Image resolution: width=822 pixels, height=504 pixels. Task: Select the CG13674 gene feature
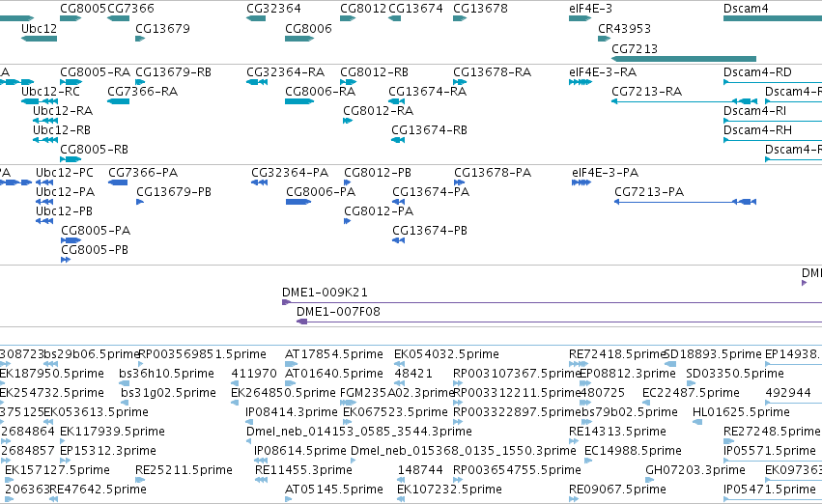[x=394, y=18]
